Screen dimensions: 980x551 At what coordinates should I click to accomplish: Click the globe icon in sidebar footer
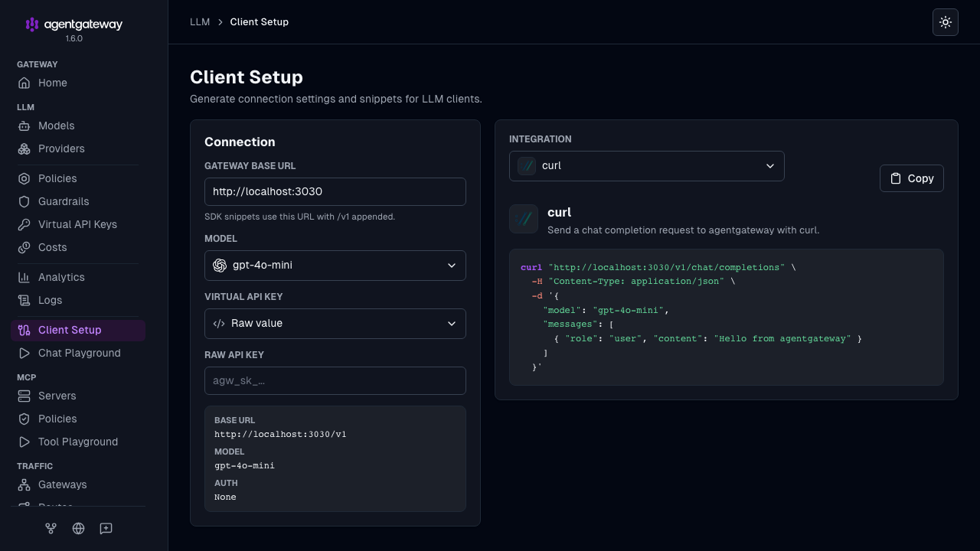pyautogui.click(x=78, y=528)
